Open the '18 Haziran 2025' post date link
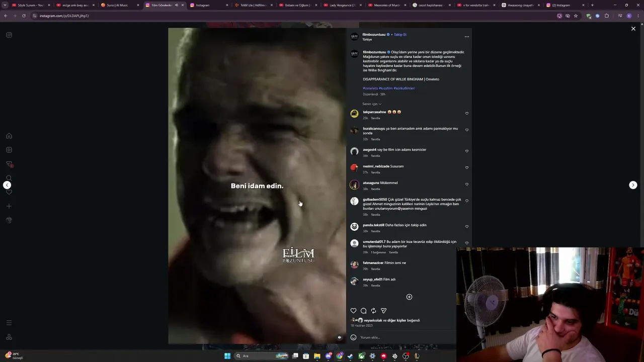The width and height of the screenshot is (644, 362). [x=362, y=326]
